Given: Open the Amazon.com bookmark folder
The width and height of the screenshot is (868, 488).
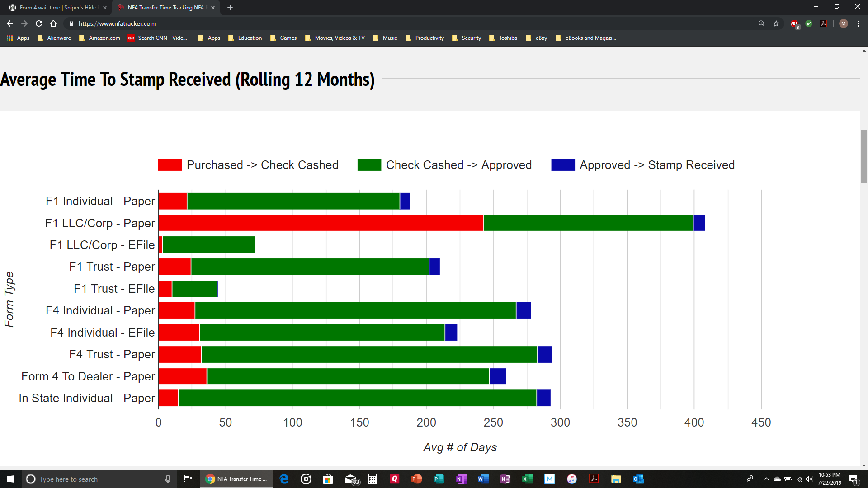Looking at the screenshot, I should click(x=99, y=38).
